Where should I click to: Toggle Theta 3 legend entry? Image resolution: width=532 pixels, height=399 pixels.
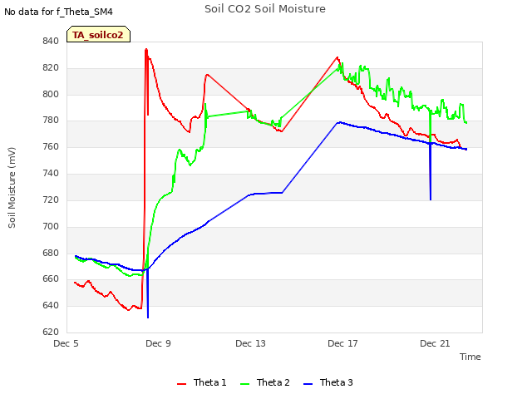(x=328, y=382)
